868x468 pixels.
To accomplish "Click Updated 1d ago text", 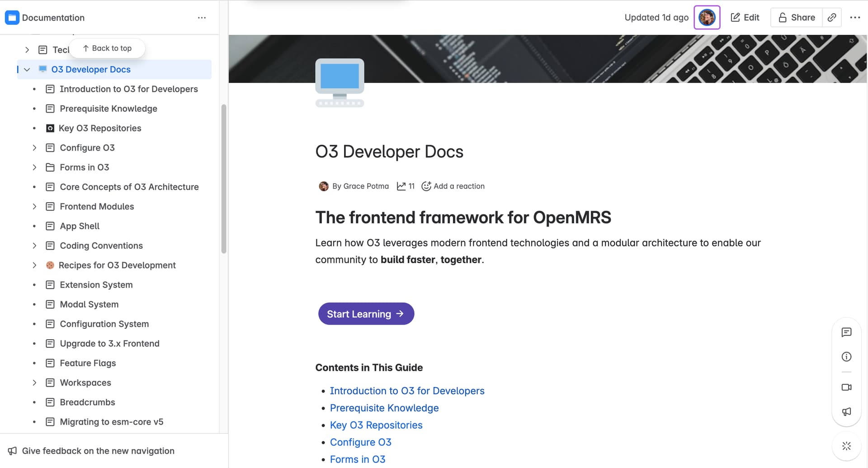I will pos(656,18).
